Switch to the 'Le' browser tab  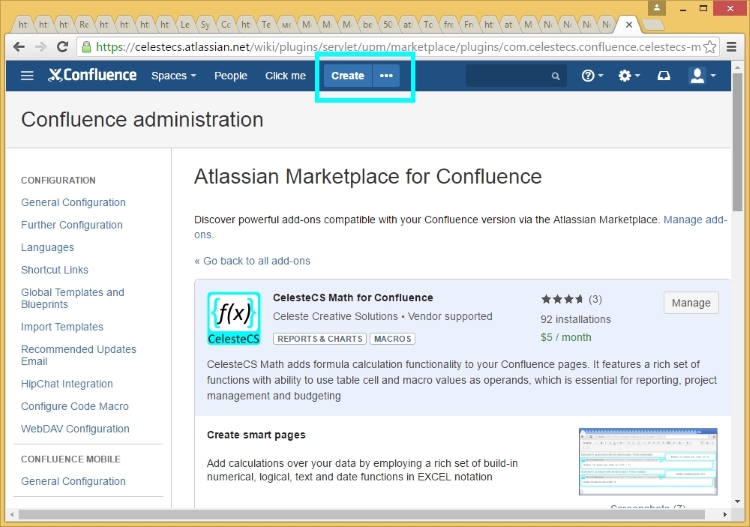tap(185, 24)
